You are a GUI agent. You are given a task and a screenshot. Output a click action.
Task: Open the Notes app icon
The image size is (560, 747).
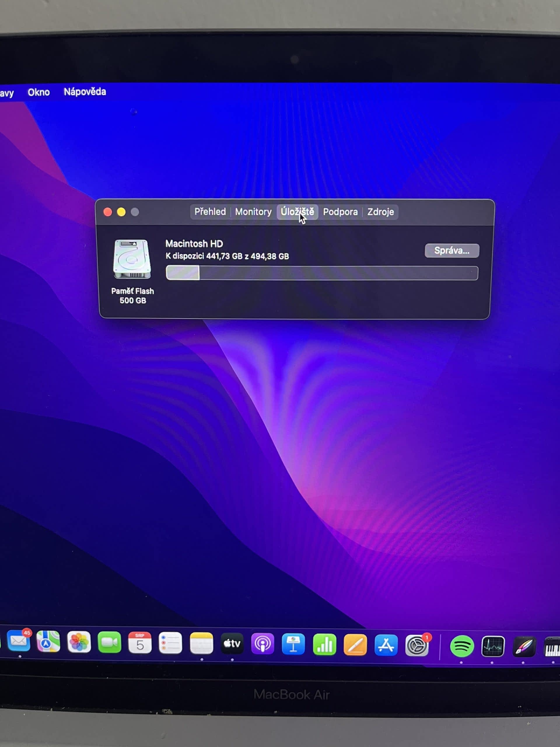click(202, 644)
